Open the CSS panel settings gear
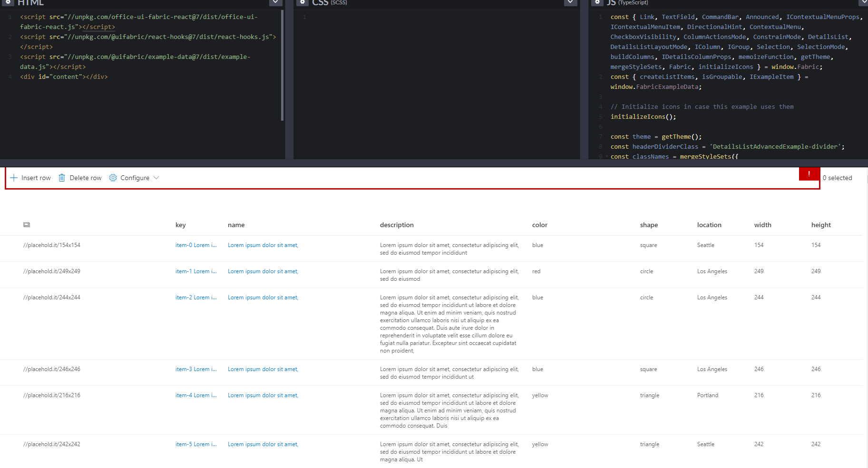The height and width of the screenshot is (468, 868). (x=302, y=2)
